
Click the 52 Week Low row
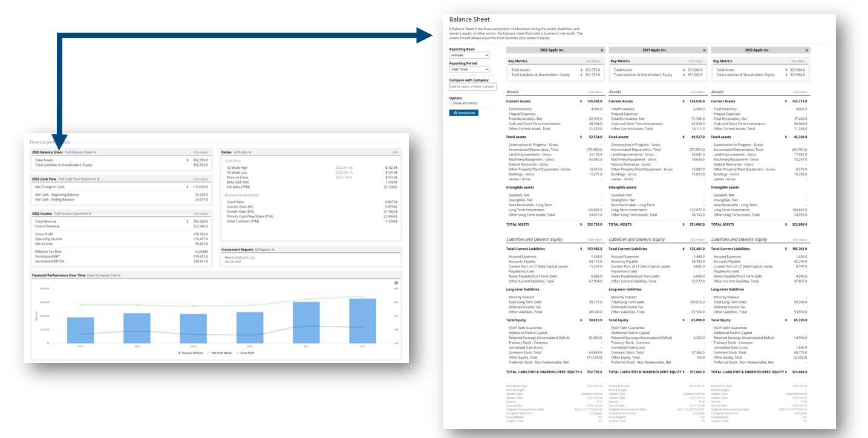click(x=311, y=172)
